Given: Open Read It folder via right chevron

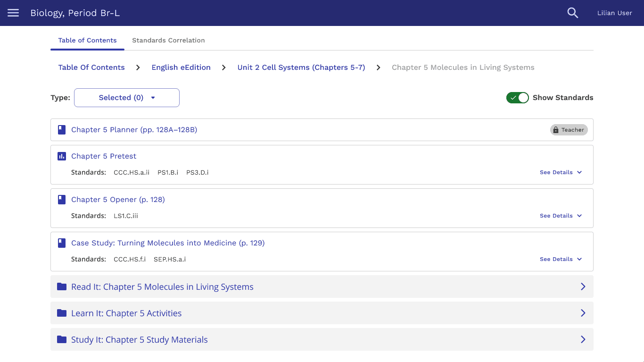Looking at the screenshot, I should 583,286.
